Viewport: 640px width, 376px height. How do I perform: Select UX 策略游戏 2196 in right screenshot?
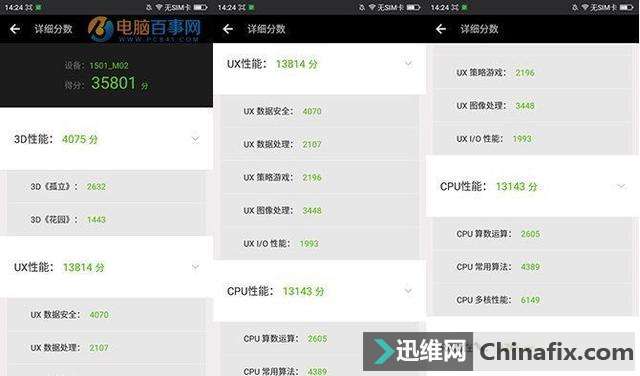coord(533,73)
